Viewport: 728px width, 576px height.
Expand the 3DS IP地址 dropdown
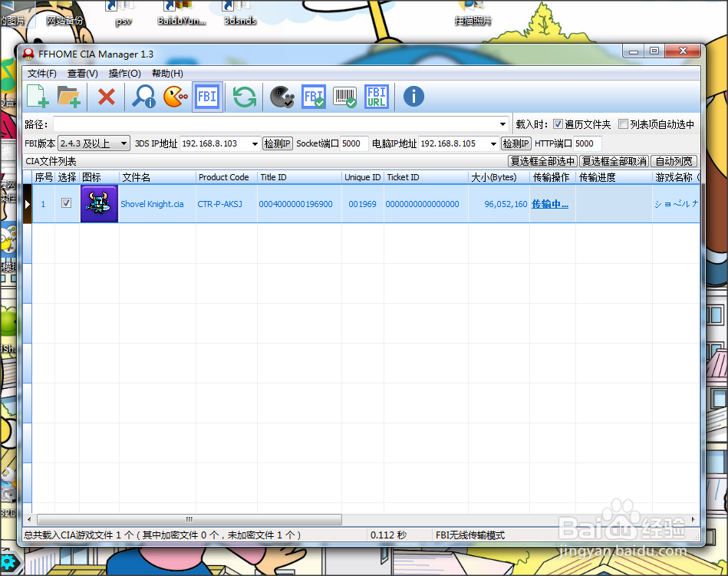pyautogui.click(x=255, y=144)
